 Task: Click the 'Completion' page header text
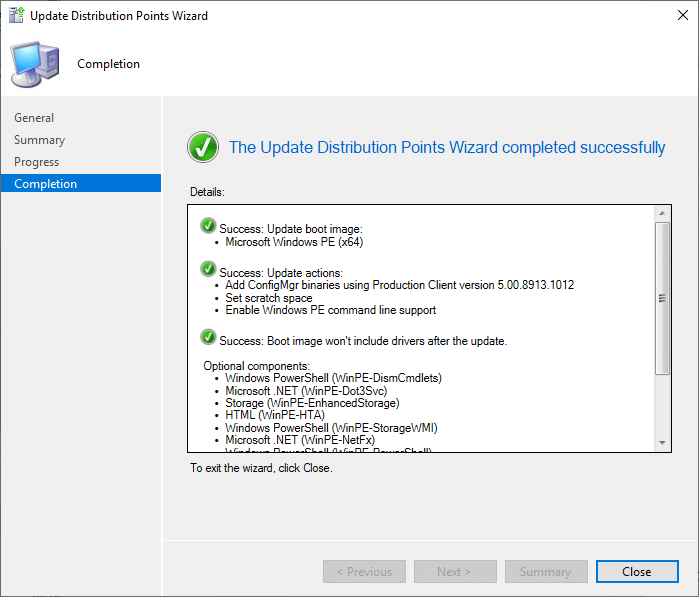[108, 64]
